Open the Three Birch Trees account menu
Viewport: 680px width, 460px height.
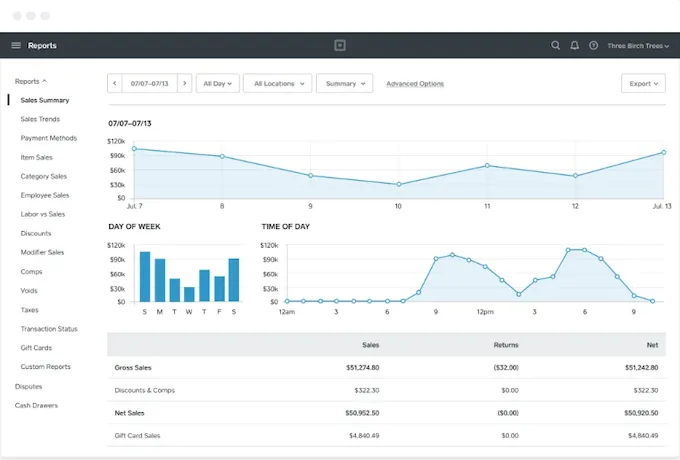click(636, 45)
